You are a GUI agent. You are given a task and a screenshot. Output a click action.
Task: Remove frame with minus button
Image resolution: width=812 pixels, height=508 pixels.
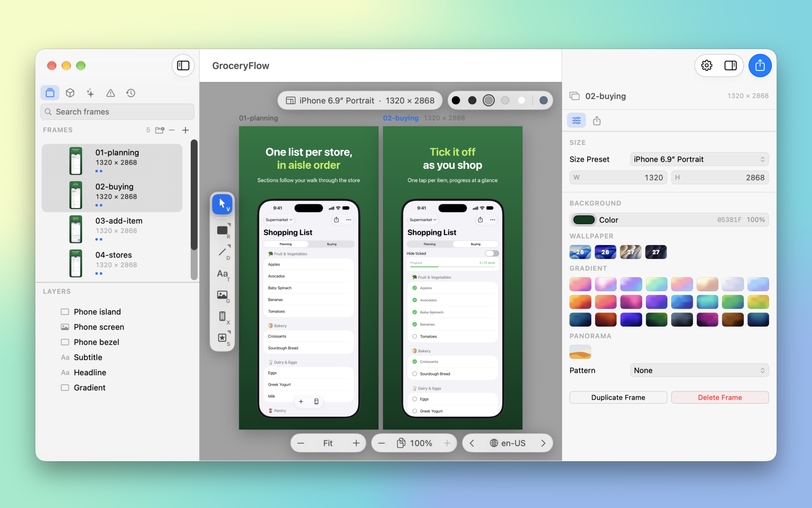(172, 130)
